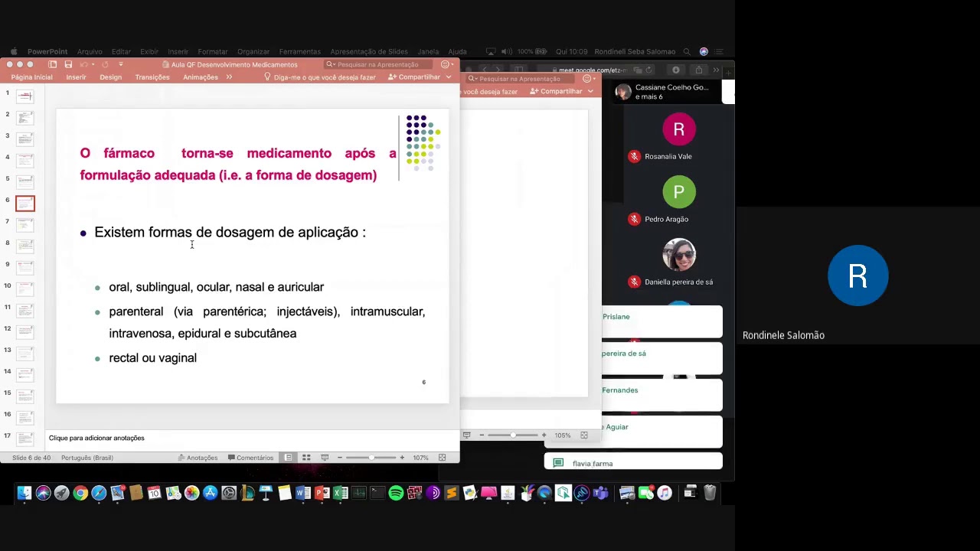This screenshot has height=551, width=980.
Task: Click the Safari address bar meet.google.com
Action: [593, 70]
